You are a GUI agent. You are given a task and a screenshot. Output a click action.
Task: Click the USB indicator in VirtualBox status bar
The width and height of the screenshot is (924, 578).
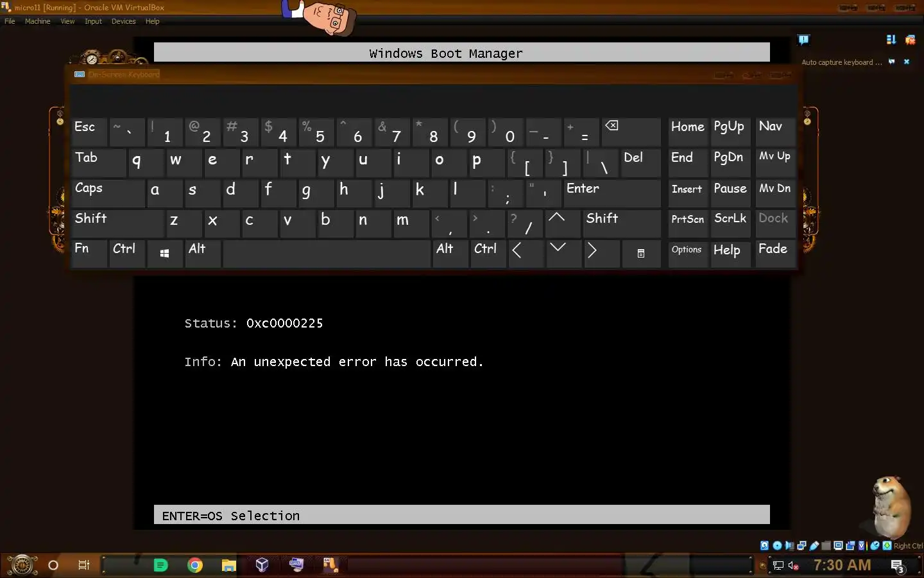[x=814, y=546]
